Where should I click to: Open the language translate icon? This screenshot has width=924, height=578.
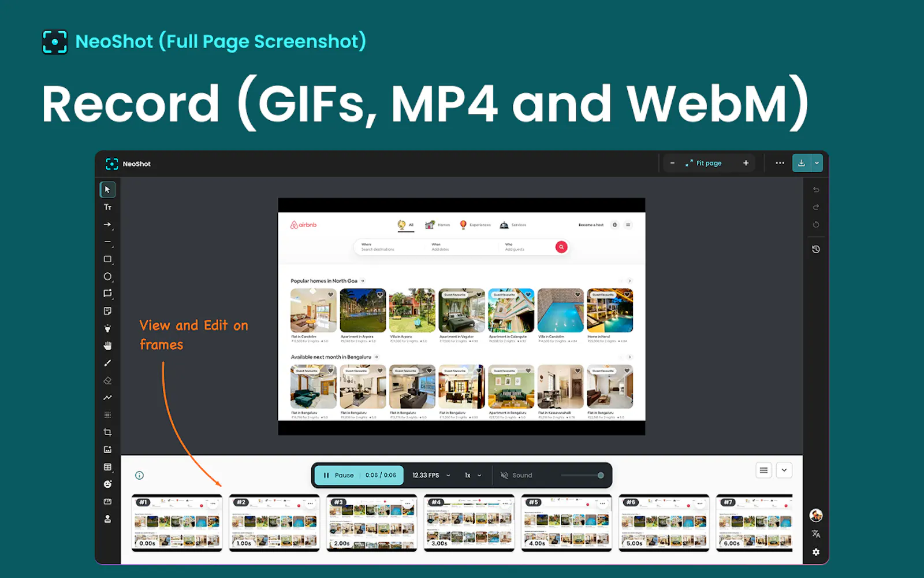click(816, 534)
